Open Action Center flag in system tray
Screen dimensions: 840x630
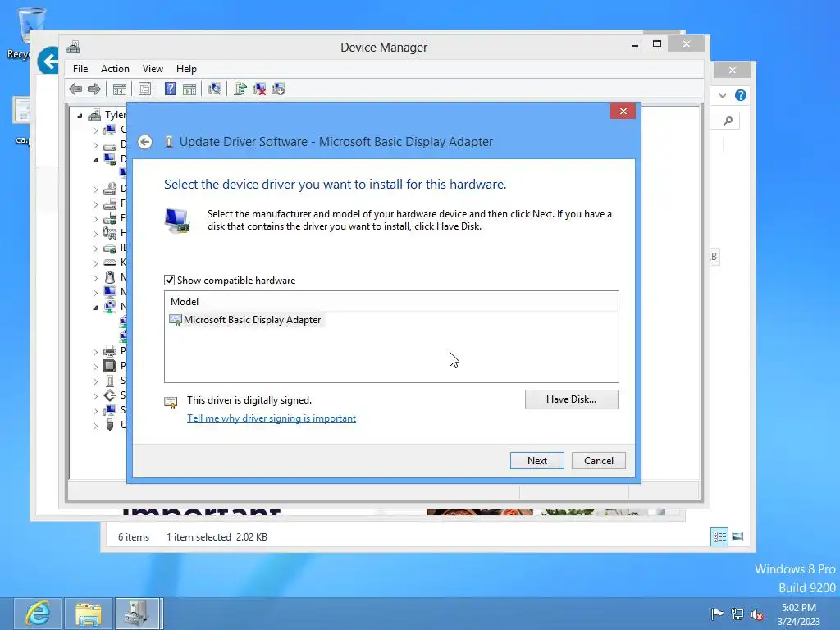pyautogui.click(x=717, y=614)
